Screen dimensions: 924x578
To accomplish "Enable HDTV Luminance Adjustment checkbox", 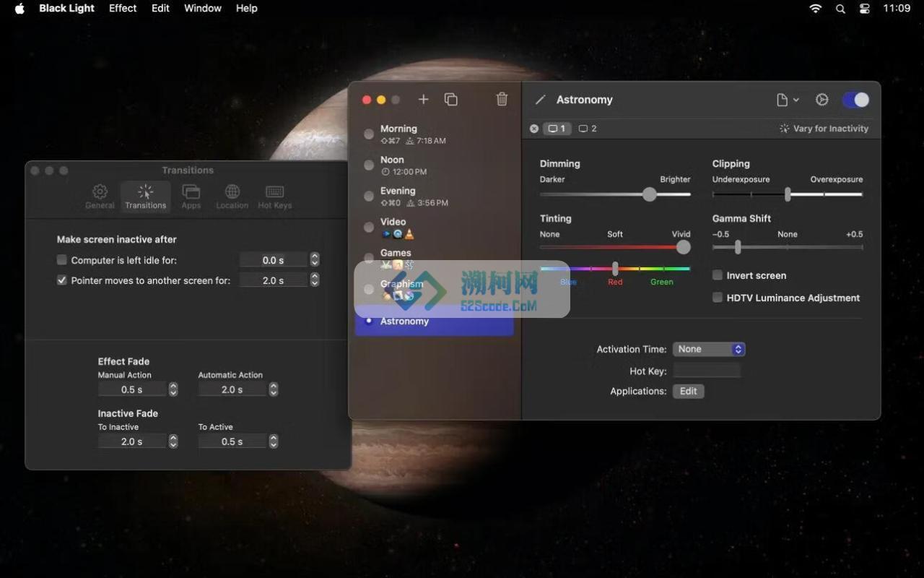I will [718, 298].
